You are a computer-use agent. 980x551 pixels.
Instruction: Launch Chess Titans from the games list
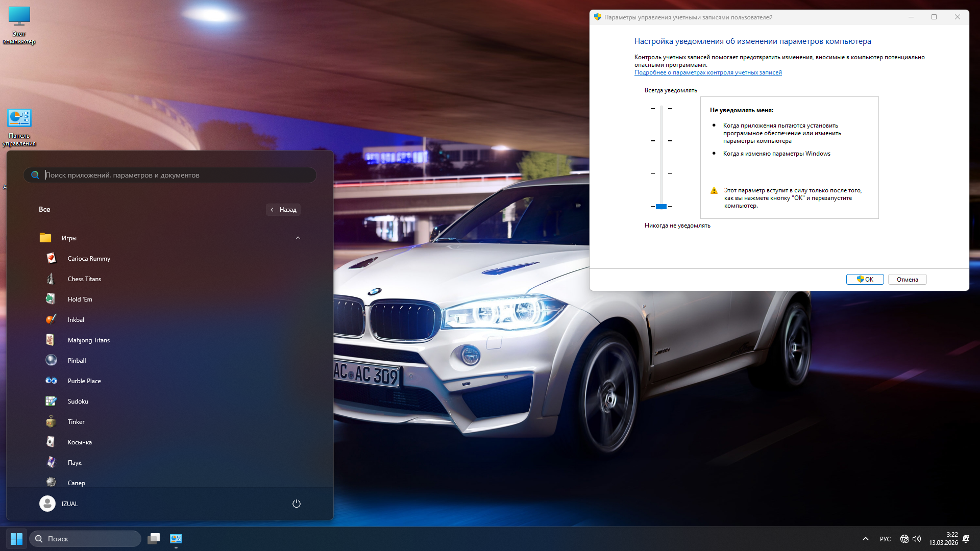tap(84, 279)
